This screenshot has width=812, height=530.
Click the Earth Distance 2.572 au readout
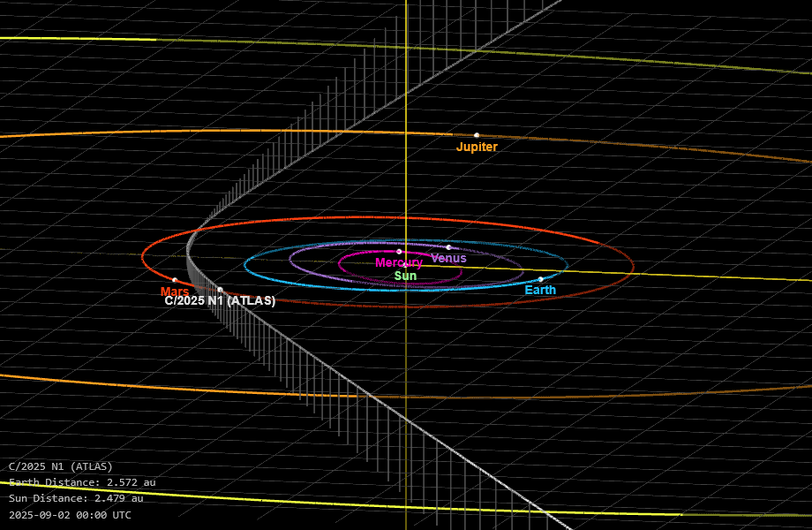[x=82, y=482]
